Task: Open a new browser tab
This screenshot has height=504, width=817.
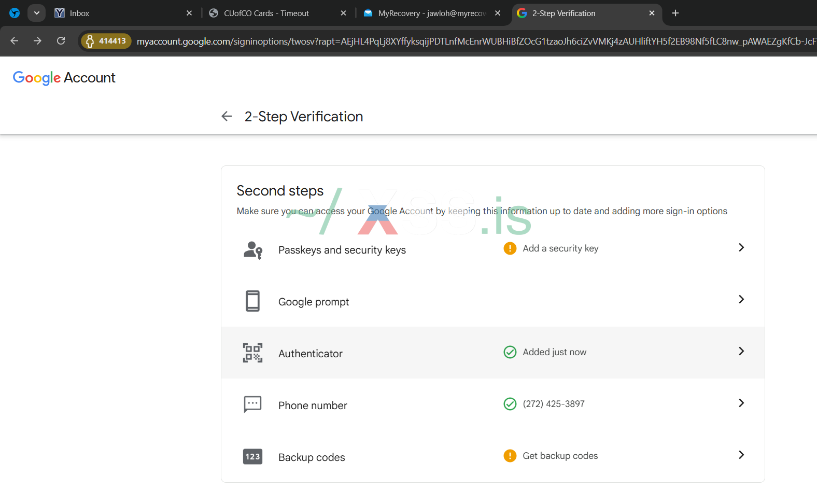Action: point(675,13)
